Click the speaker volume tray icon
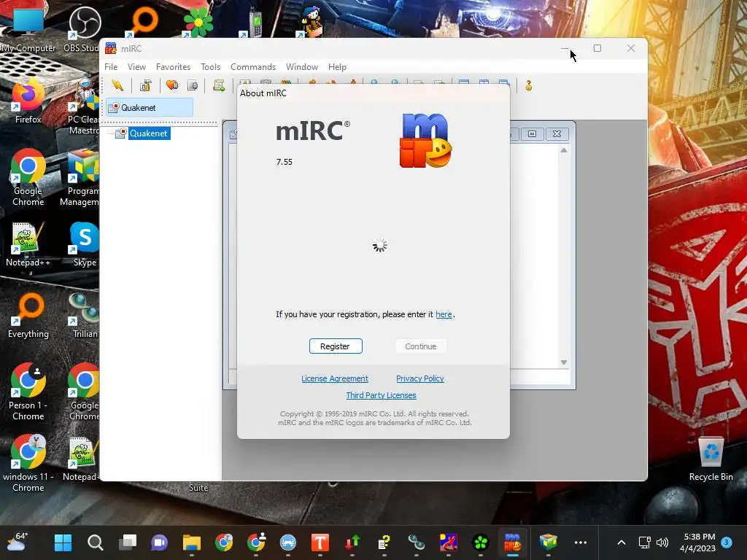Image resolution: width=747 pixels, height=560 pixels. pos(662,542)
